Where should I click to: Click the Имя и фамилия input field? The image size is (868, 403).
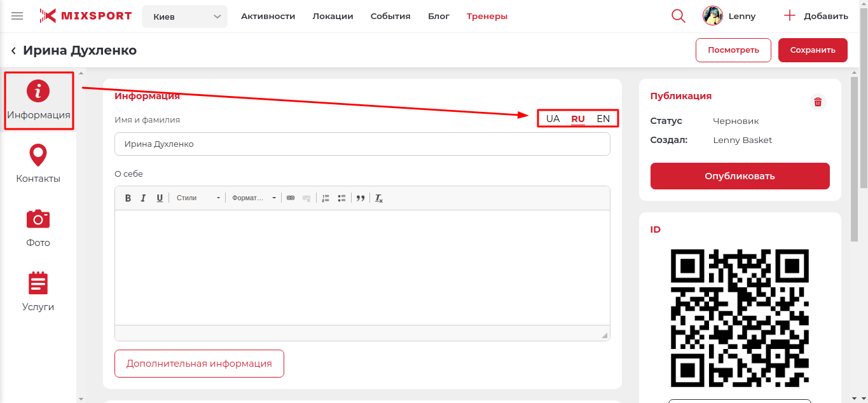click(x=362, y=144)
